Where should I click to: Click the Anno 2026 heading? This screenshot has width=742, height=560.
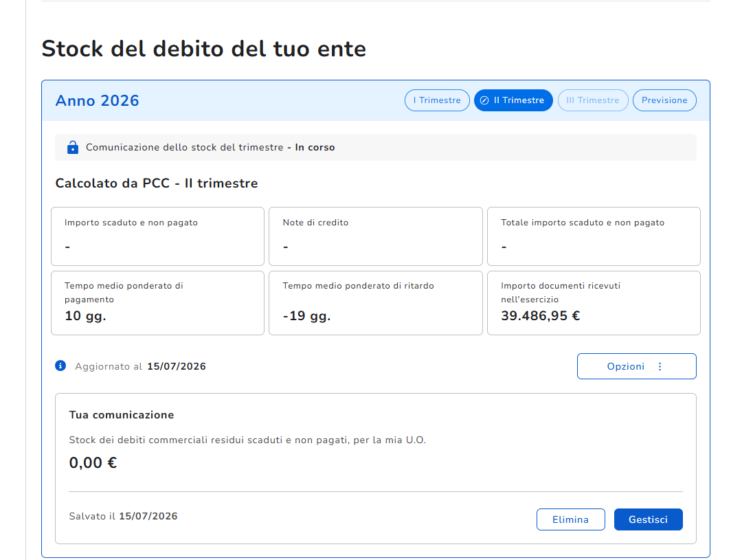(x=98, y=101)
